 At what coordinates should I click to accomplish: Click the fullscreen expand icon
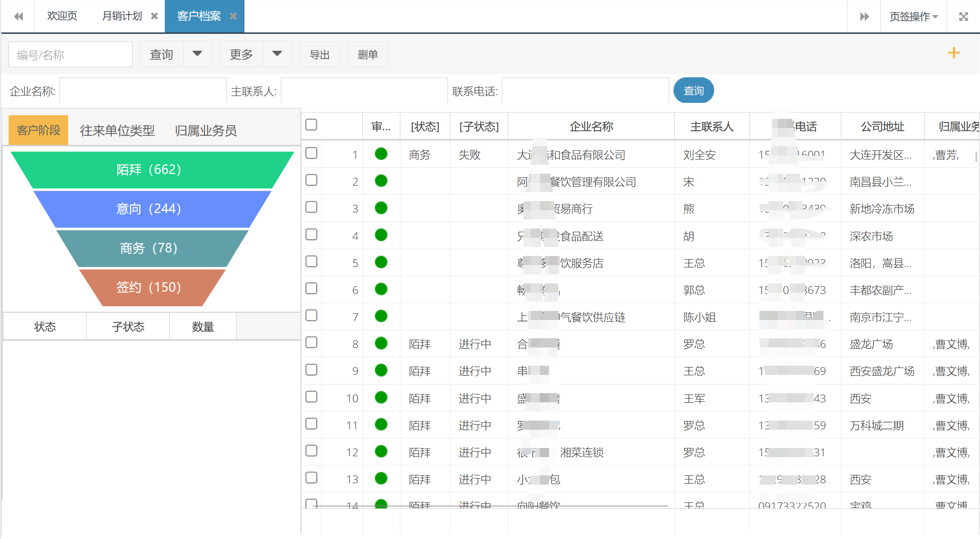(x=963, y=16)
